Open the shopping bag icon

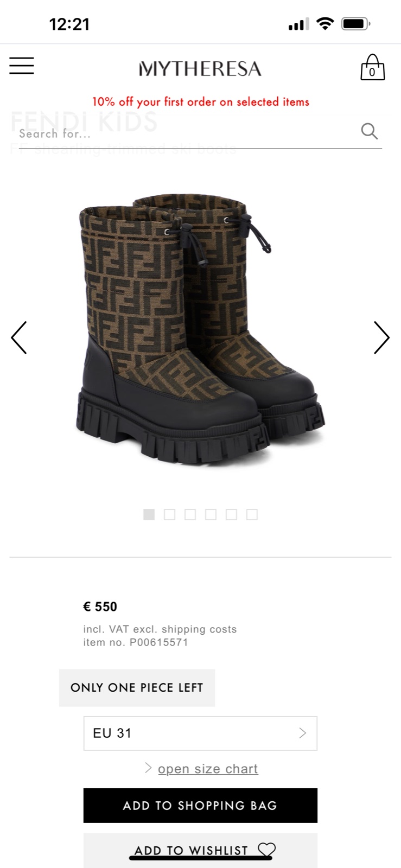coord(373,67)
